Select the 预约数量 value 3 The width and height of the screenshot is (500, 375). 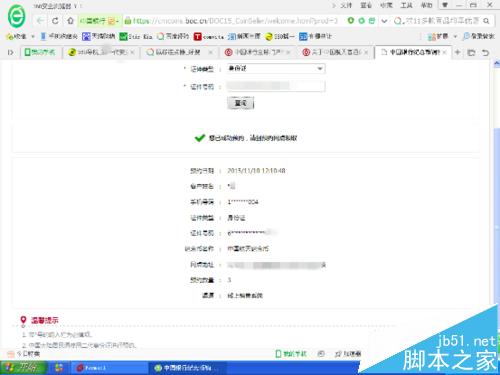tap(229, 280)
